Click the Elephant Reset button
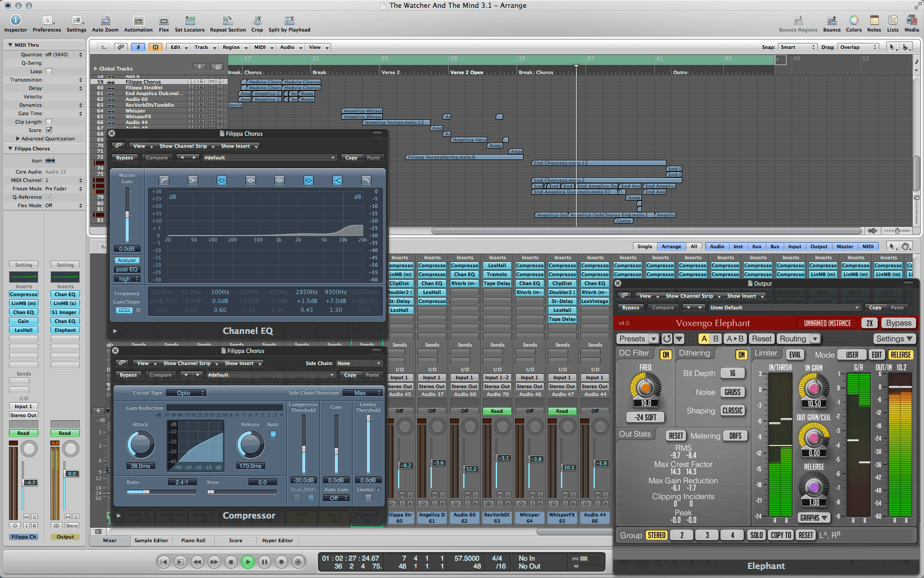Viewport: 924px width, 578px height. coord(762,339)
